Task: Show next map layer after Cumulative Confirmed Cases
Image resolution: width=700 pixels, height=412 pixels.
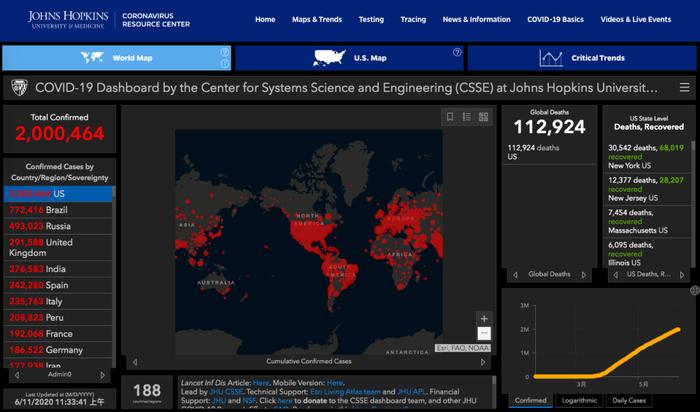Action: pyautogui.click(x=483, y=362)
